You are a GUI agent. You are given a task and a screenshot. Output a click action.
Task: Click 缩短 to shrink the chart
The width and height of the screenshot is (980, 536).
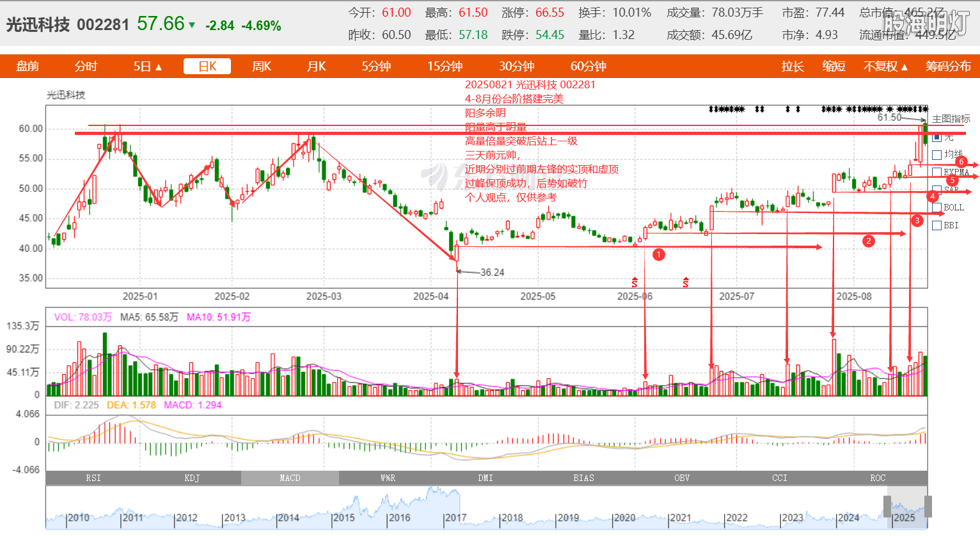pos(834,67)
